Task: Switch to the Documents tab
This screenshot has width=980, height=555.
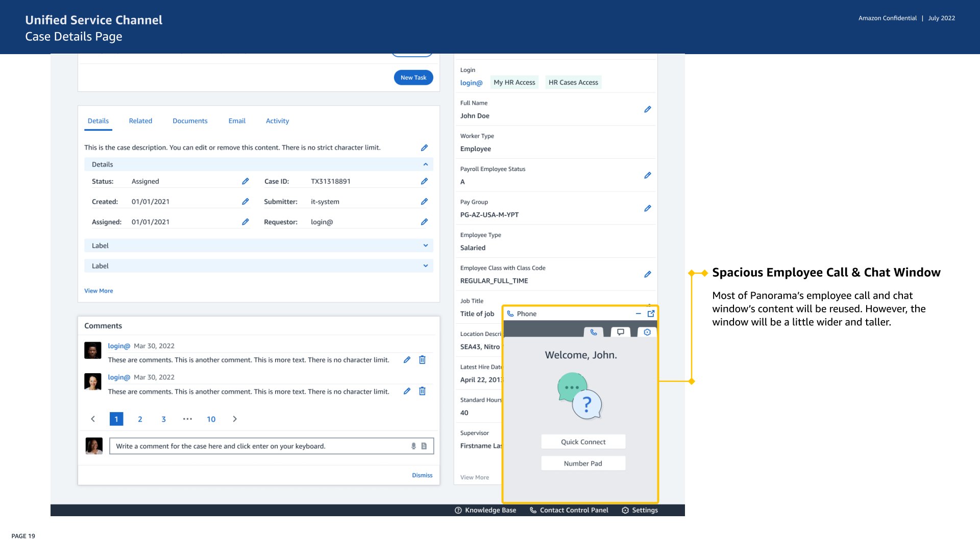Action: (x=190, y=121)
